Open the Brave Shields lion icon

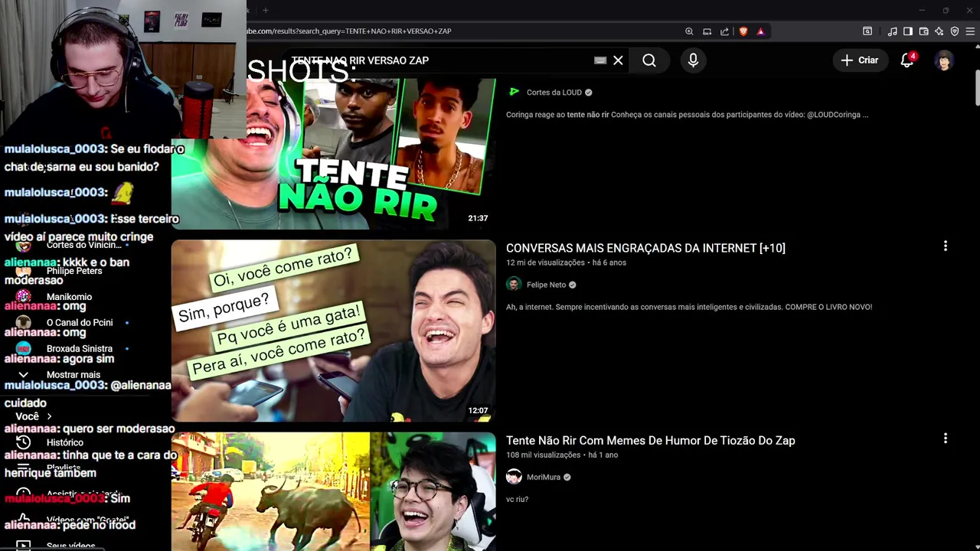[743, 31]
